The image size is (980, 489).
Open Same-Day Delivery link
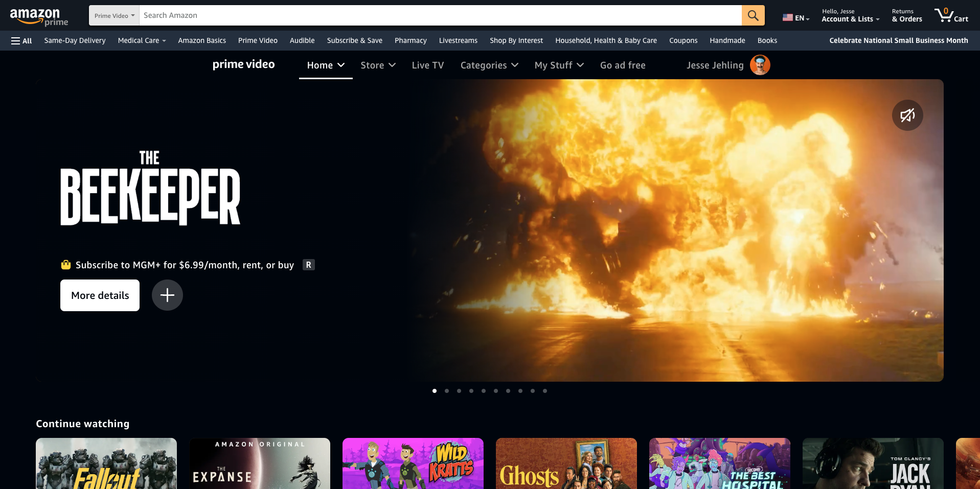[75, 41]
